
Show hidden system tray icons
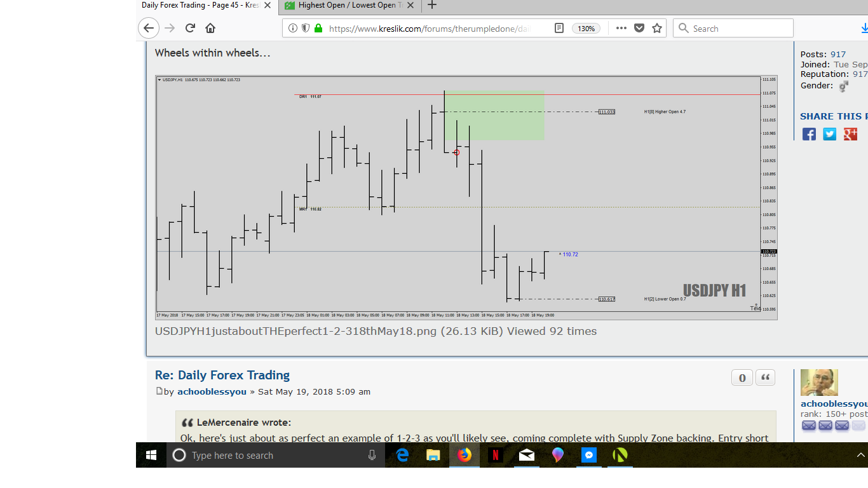coord(861,455)
